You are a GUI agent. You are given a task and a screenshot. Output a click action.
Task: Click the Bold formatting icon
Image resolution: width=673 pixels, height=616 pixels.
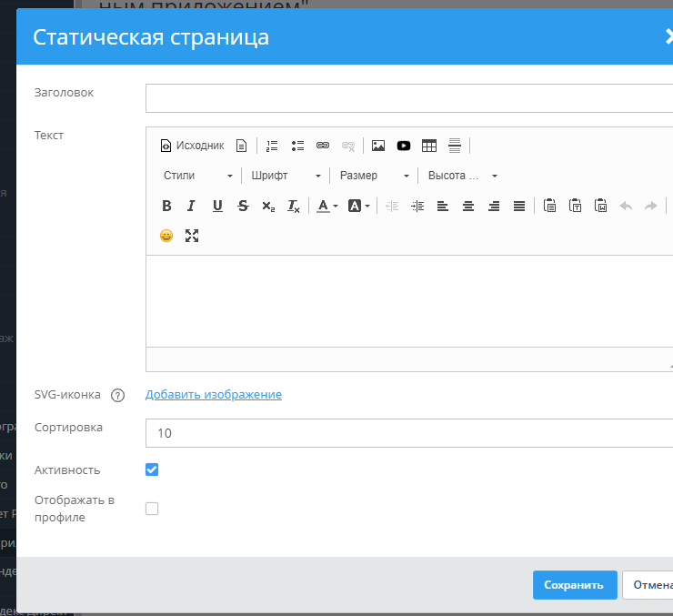coord(166,206)
